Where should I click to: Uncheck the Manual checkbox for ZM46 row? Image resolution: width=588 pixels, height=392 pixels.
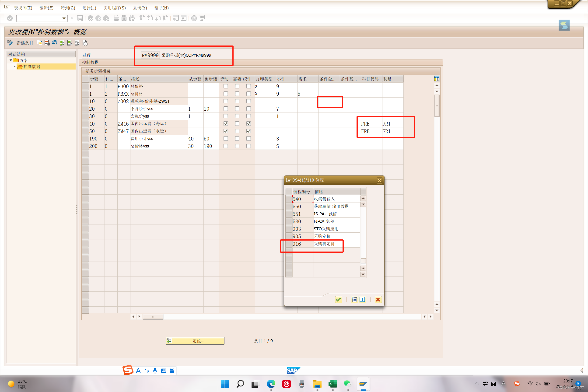pyautogui.click(x=225, y=123)
